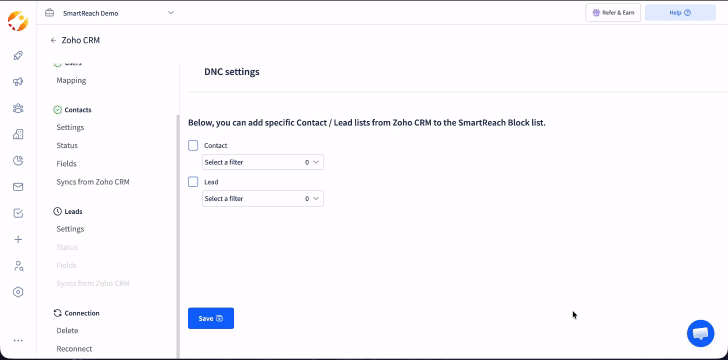
Task: Open Fields under Leads
Action: [x=66, y=265]
